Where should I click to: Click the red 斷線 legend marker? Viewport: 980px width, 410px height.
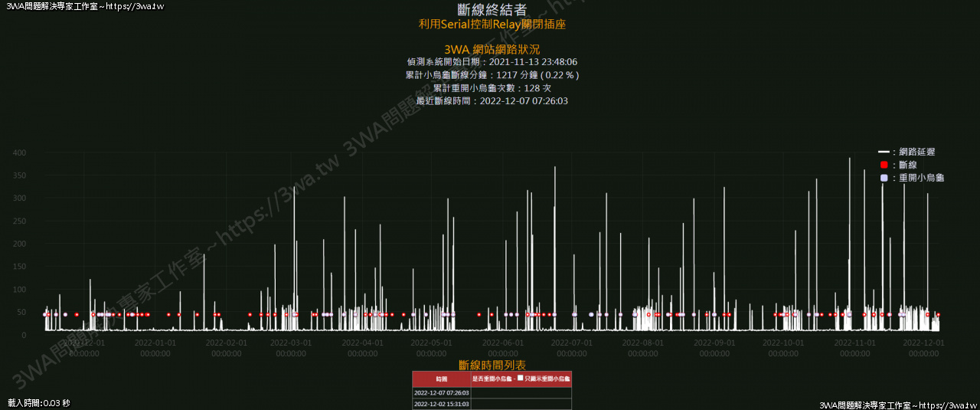pyautogui.click(x=884, y=165)
